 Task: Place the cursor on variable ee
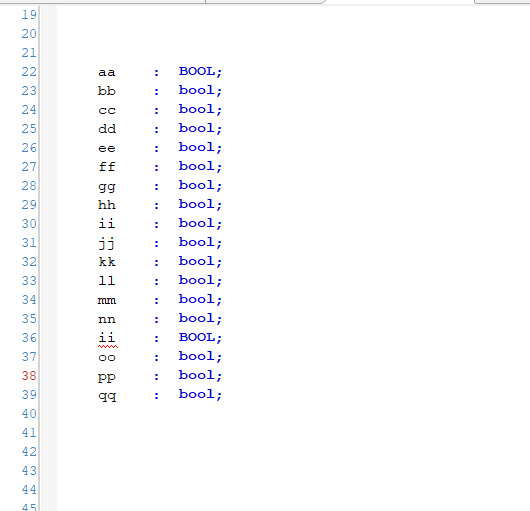107,148
